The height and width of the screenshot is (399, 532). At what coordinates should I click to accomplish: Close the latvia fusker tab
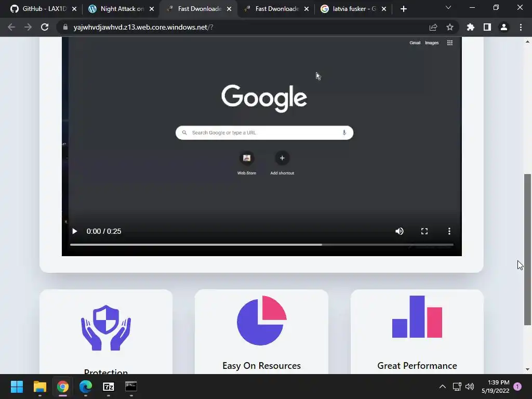coord(384,9)
